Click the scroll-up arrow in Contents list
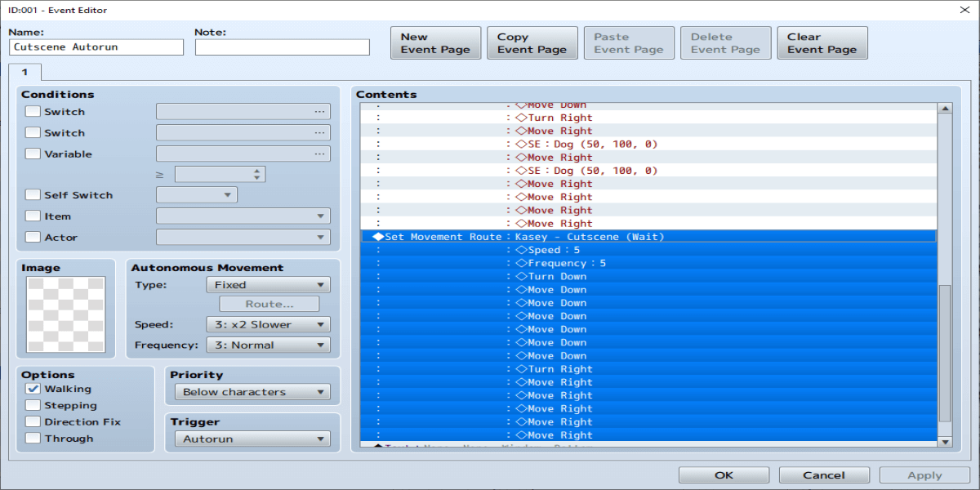 point(945,109)
